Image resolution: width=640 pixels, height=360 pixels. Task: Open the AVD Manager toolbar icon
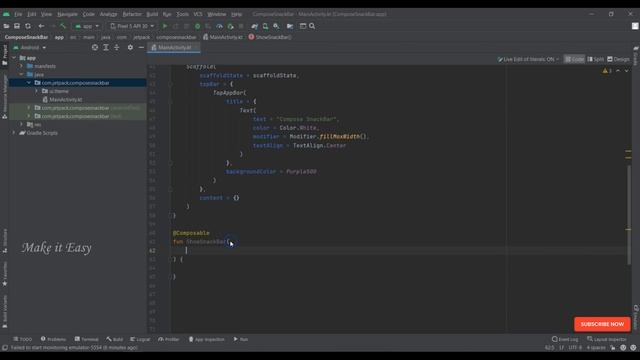[265, 26]
